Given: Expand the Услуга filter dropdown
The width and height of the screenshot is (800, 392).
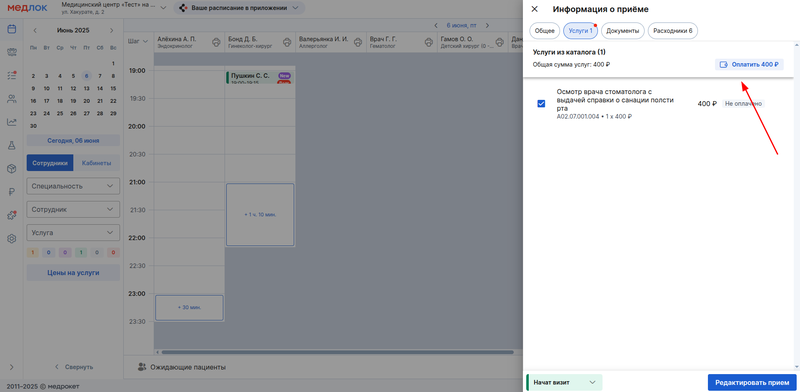Looking at the screenshot, I should coord(73,233).
